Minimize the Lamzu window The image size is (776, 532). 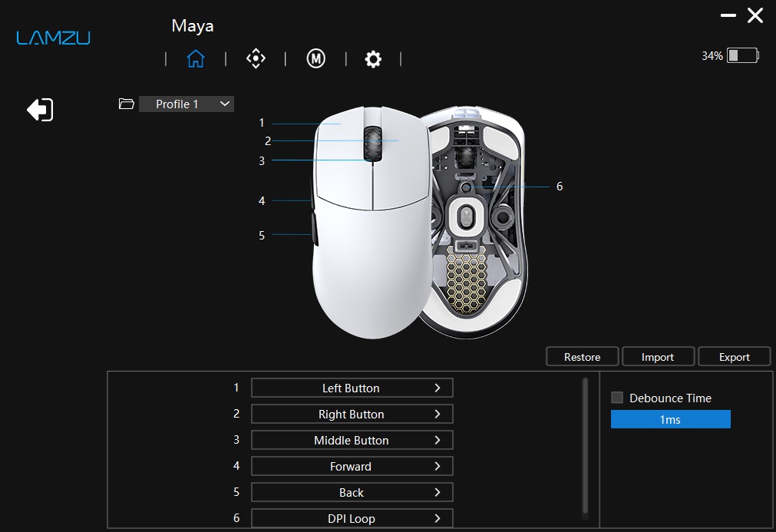point(728,15)
